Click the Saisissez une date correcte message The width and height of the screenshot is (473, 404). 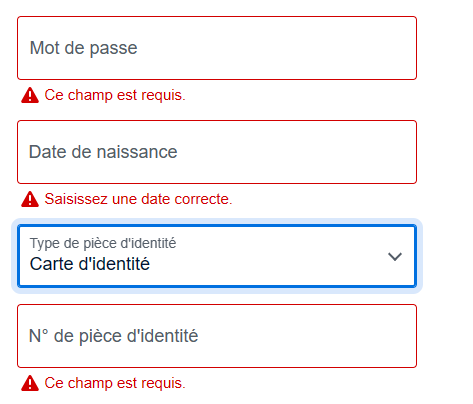point(138,199)
